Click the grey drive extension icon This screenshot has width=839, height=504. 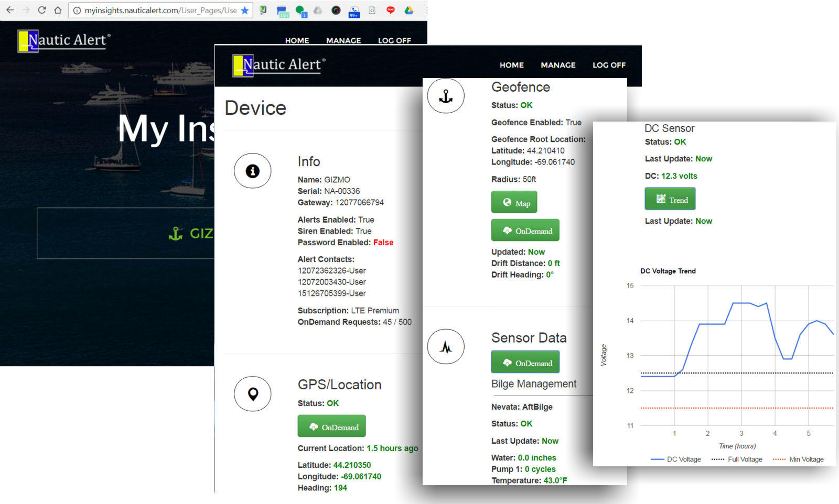(x=318, y=10)
